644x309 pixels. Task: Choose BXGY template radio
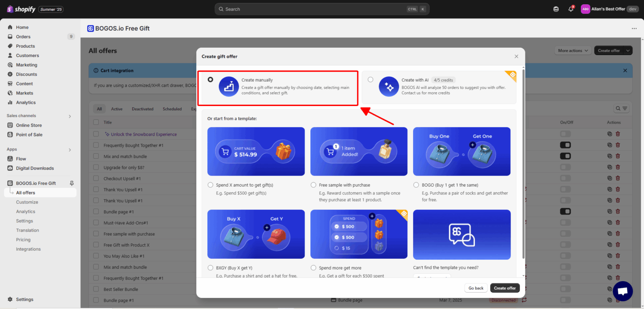click(x=210, y=268)
